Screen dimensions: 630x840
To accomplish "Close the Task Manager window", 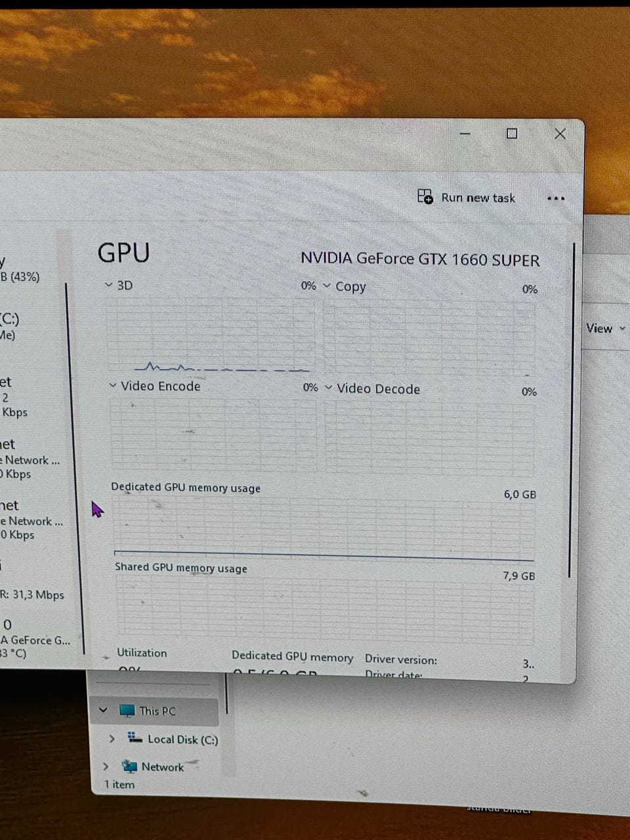I will [560, 134].
